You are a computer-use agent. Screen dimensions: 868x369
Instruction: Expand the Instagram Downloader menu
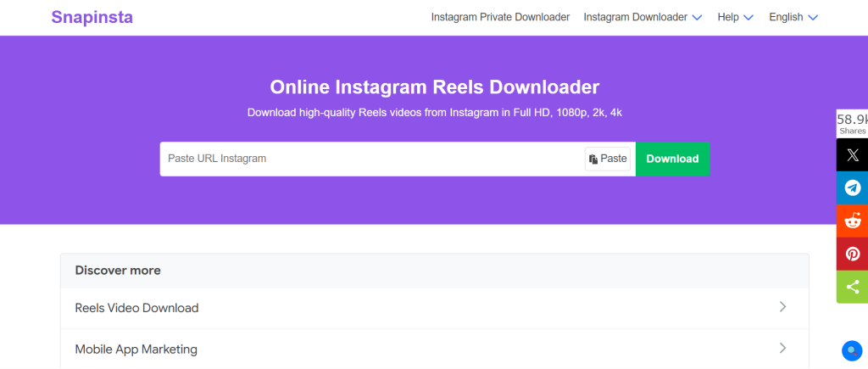click(643, 17)
